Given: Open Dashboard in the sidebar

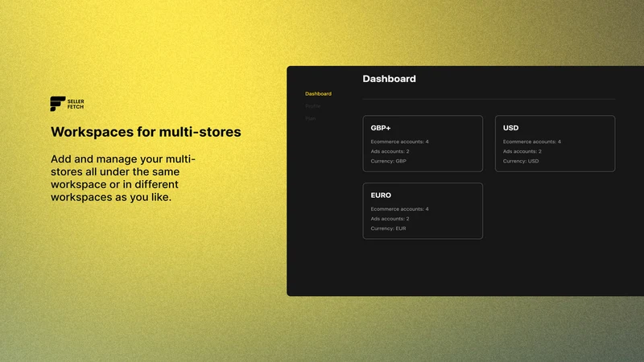Looking at the screenshot, I should click(318, 93).
